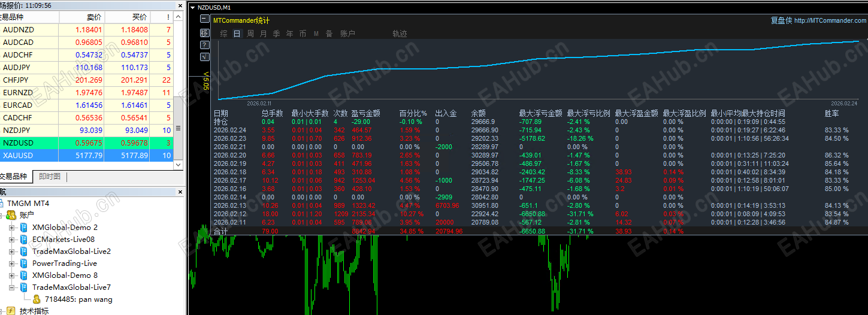Switch to the 年 yearly tab

pos(290,34)
